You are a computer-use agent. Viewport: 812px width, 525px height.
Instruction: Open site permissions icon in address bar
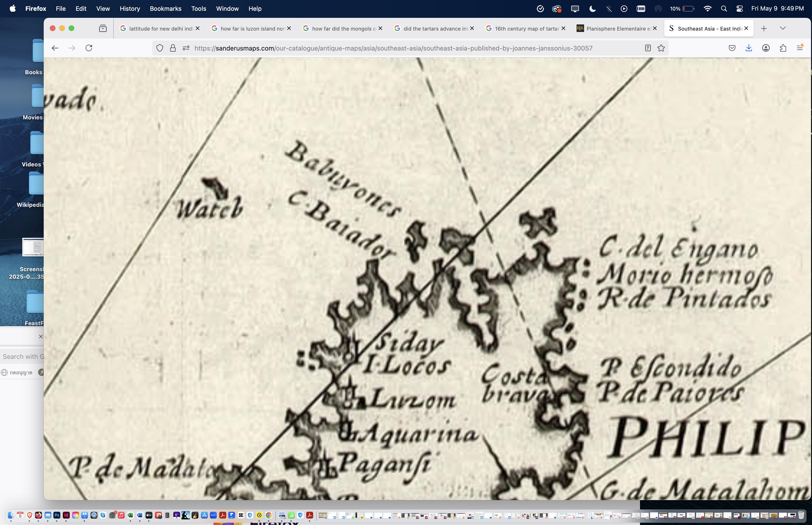pos(186,48)
